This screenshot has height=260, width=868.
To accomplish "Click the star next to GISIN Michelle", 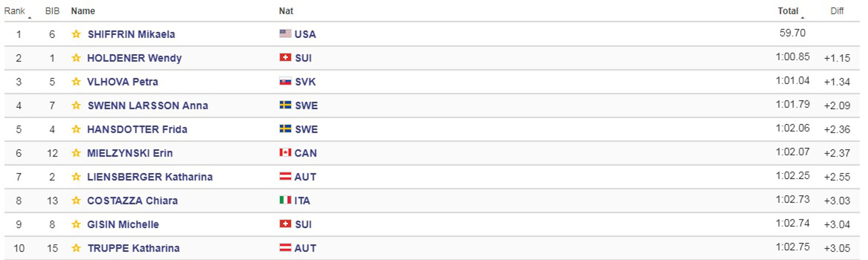I will point(76,224).
